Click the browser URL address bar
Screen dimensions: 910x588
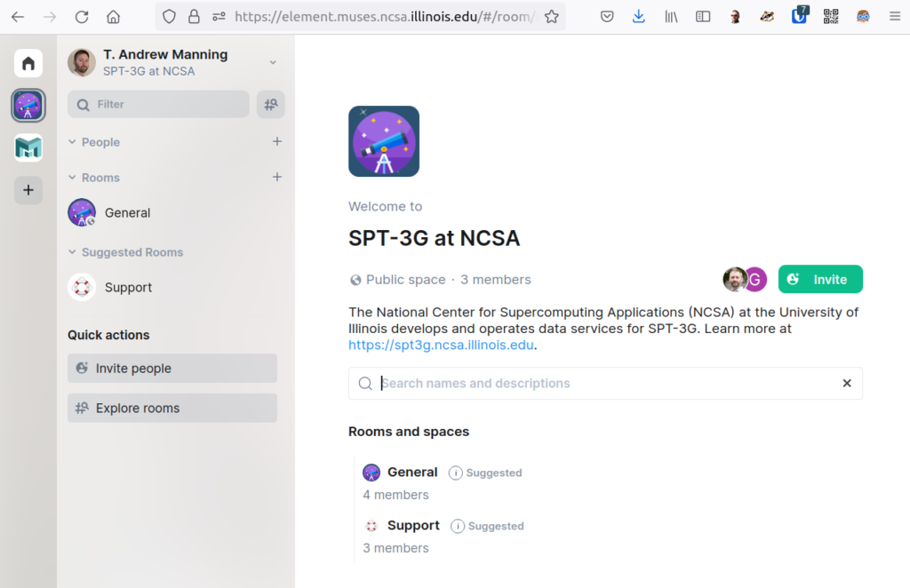coord(385,17)
